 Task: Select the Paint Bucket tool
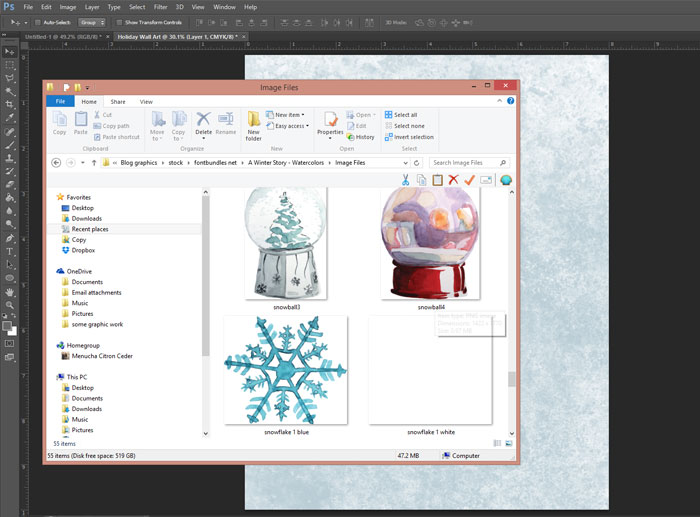tap(9, 198)
